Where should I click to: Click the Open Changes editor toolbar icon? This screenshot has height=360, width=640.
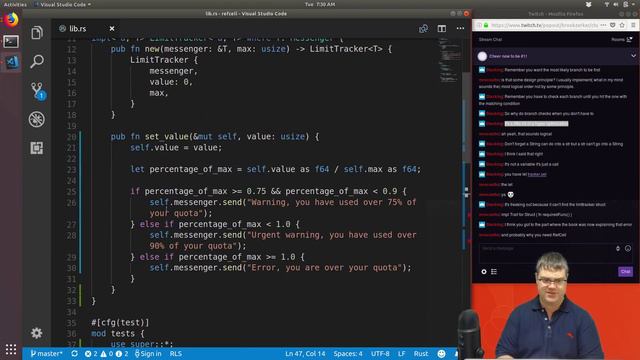pos(423,29)
